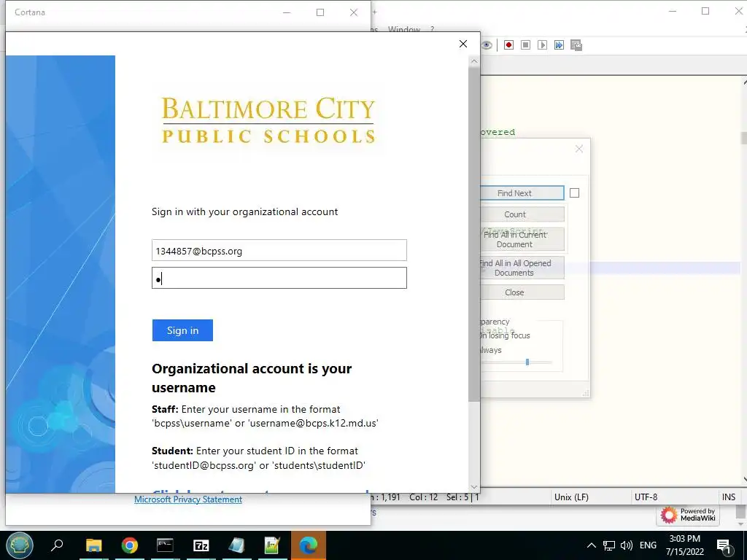
Task: Click Close in the Find dialog
Action: point(522,292)
